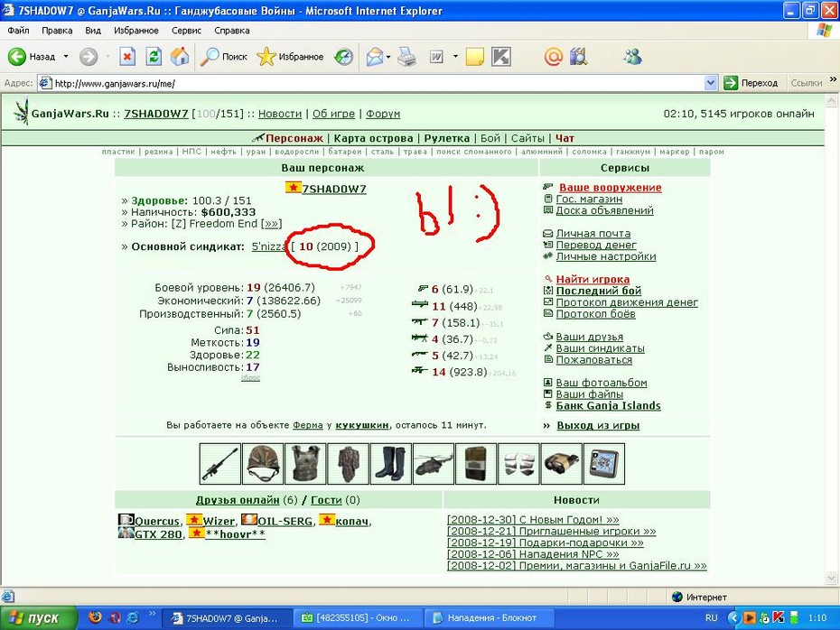Click the сброс stats reset link
Screen dimensions: 840x630
click(250, 378)
